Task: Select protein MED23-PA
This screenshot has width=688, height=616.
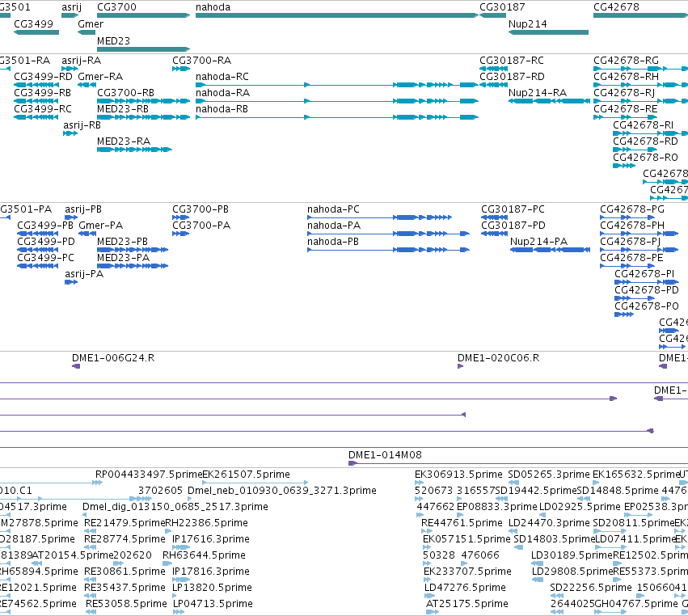Action: tap(133, 266)
